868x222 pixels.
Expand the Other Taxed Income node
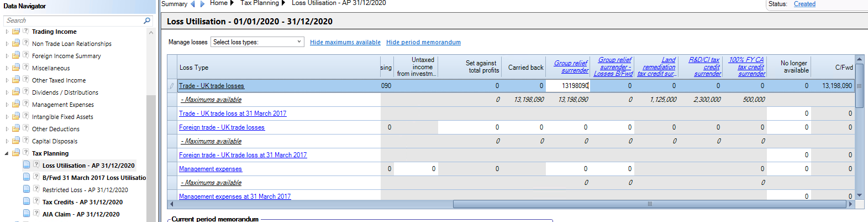click(x=7, y=80)
